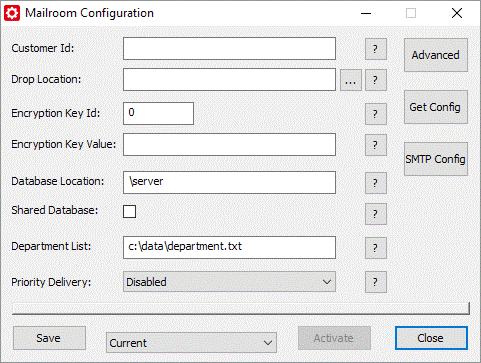
Task: Open the Priority Delivery dropdown
Action: 229,282
